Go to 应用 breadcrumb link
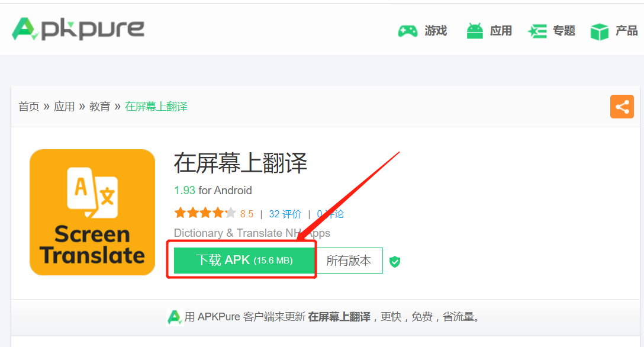 pos(64,107)
